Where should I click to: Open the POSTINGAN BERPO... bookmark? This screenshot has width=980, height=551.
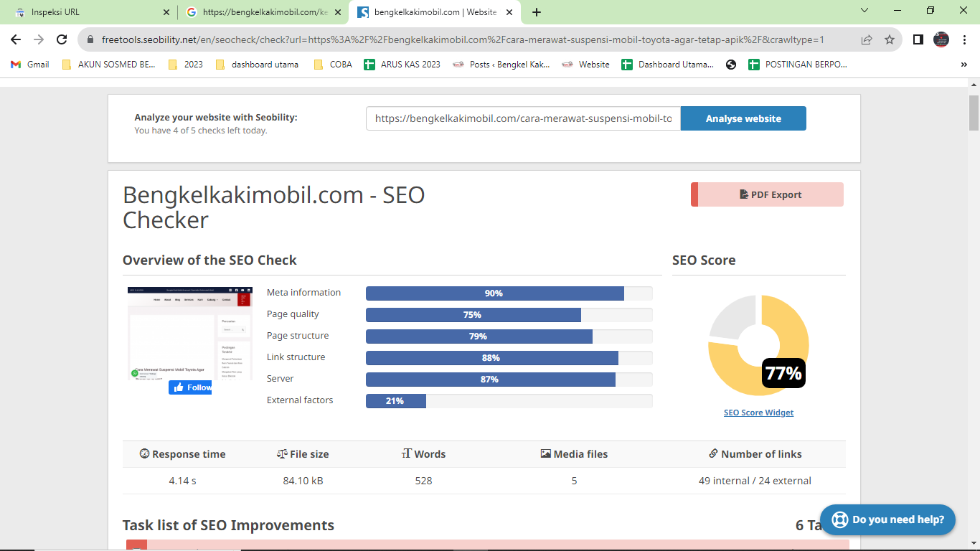[x=798, y=65]
